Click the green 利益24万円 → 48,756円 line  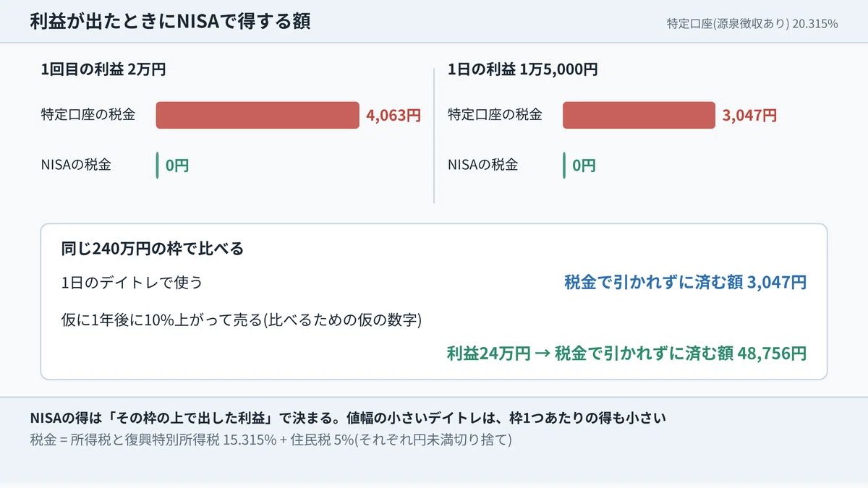click(x=626, y=354)
